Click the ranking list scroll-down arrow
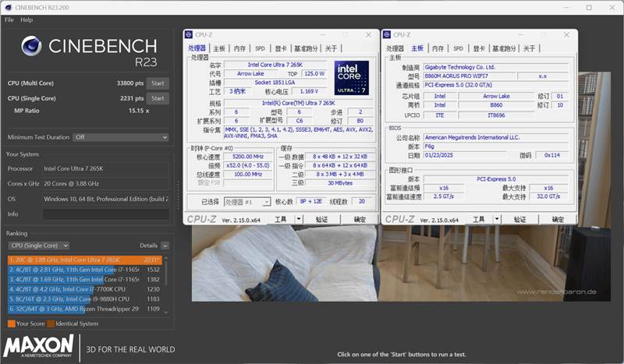Viewport: 624px width, 364px height. pyautogui.click(x=166, y=313)
